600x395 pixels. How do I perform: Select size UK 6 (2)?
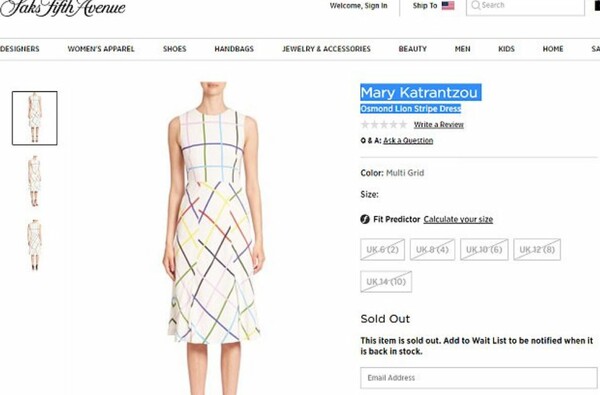click(382, 250)
